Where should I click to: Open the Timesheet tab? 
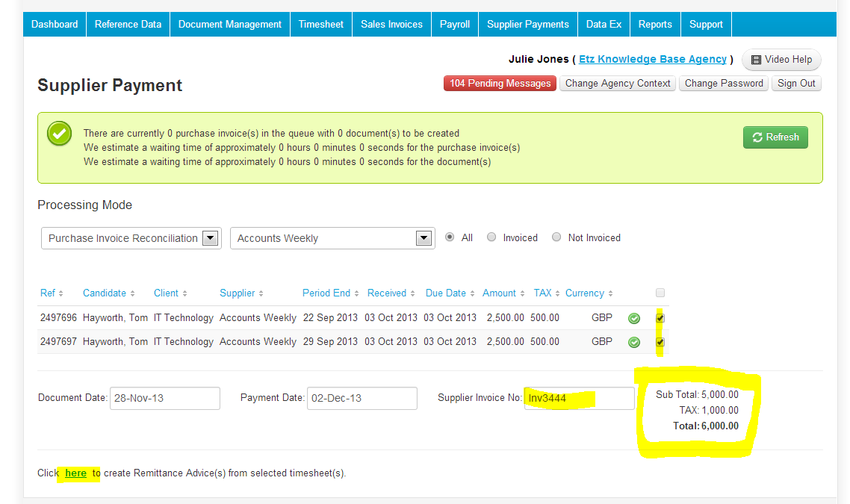pos(321,25)
